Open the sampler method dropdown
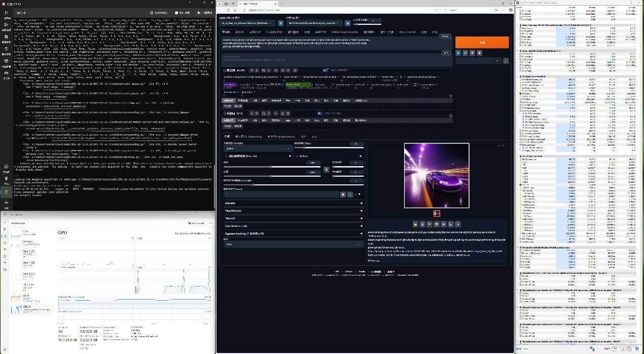This screenshot has width=644, height=354. click(x=257, y=149)
